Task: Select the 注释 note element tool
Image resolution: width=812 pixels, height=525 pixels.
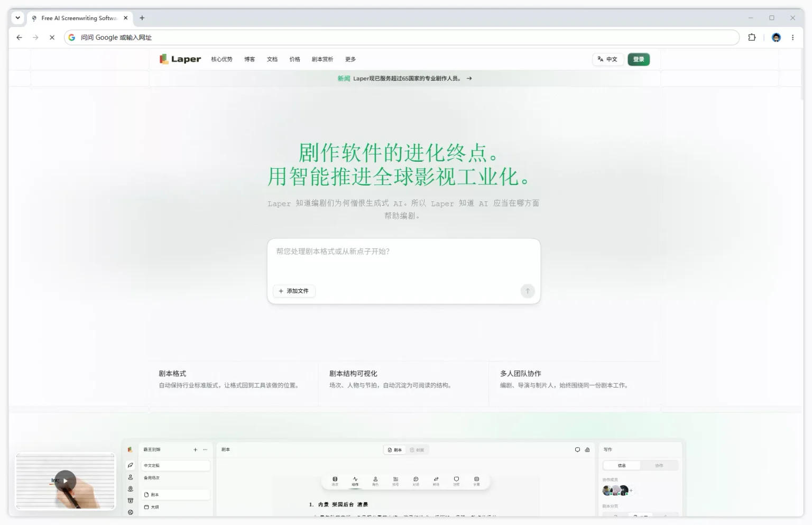Action: [x=456, y=481]
